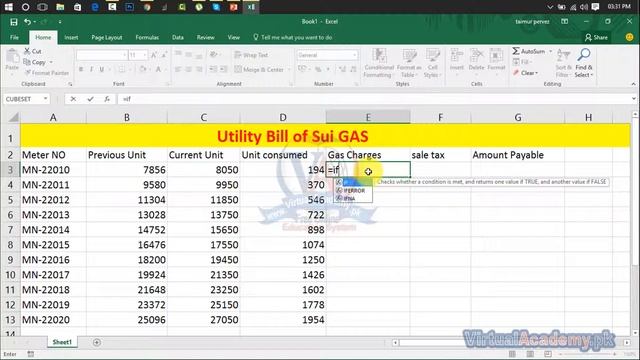The width and height of the screenshot is (640, 360).
Task: Switch to the Insert tab
Action: click(71, 37)
